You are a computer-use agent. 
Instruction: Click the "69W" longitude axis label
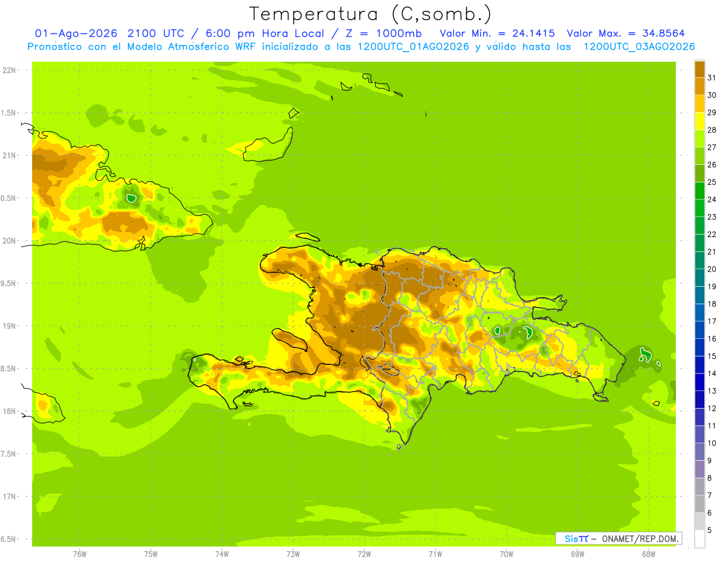point(578,554)
